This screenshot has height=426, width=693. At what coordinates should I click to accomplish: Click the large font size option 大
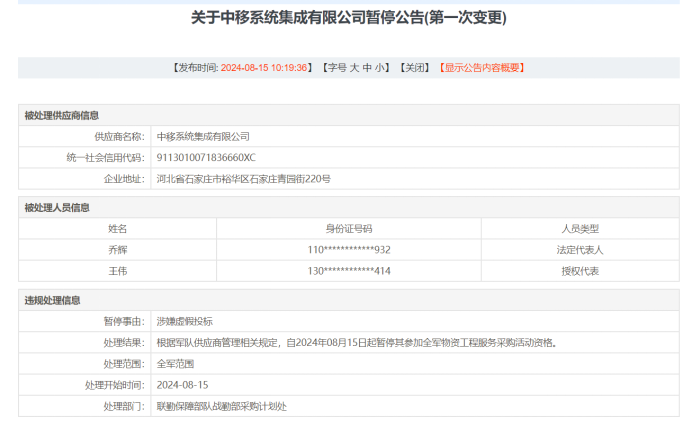pos(354,68)
